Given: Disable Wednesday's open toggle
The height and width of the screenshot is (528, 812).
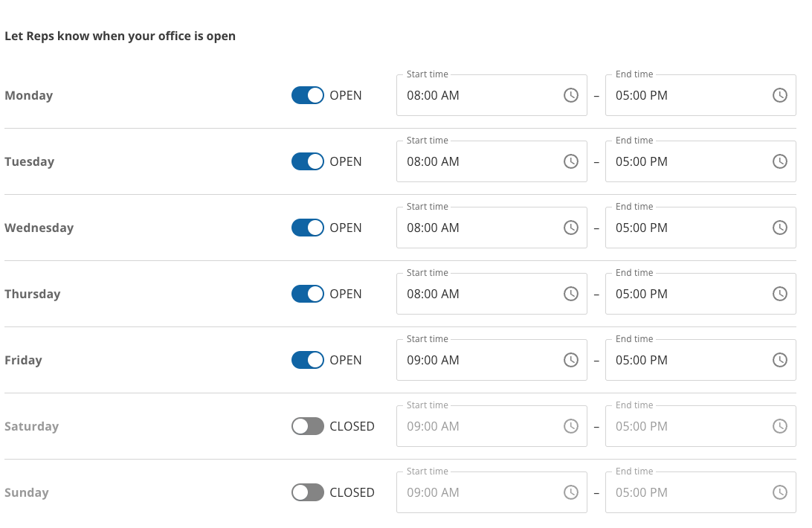Looking at the screenshot, I should click(308, 228).
